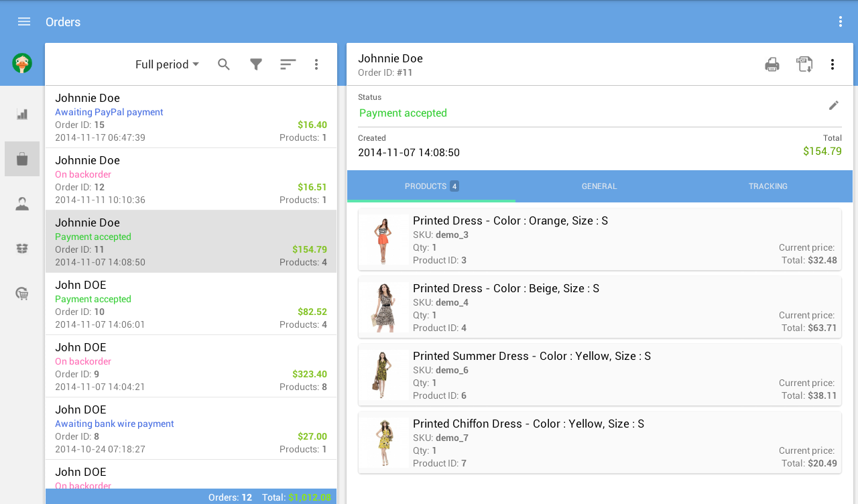Screen dimensions: 858x504
Task: Select the orders shopping bag icon
Action: [22, 159]
